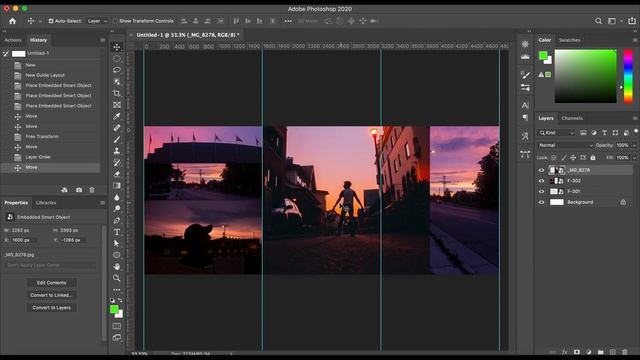Open Opacity dropdown arrow
This screenshot has height=360, width=640.
(634, 145)
